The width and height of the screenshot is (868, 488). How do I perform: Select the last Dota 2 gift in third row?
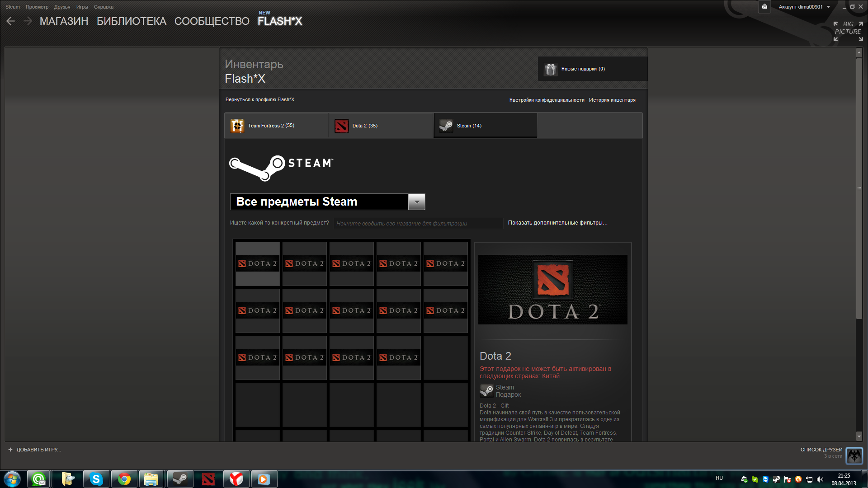pos(399,358)
